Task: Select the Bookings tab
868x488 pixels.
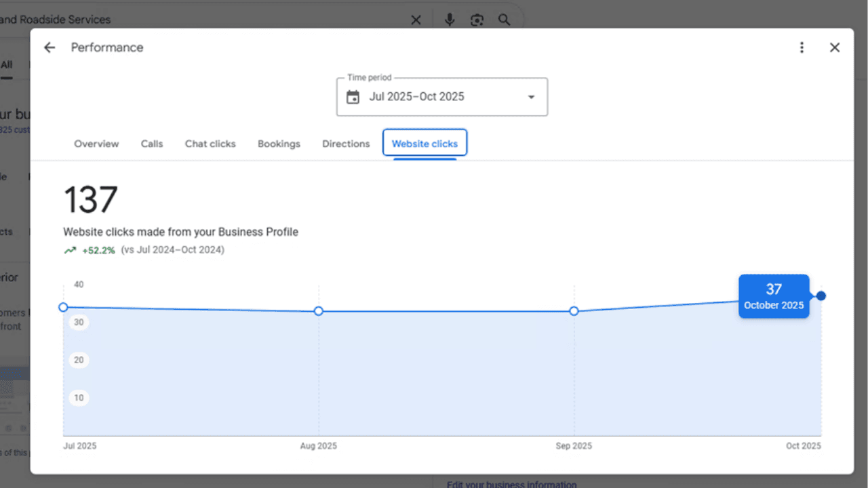Action: (x=279, y=144)
